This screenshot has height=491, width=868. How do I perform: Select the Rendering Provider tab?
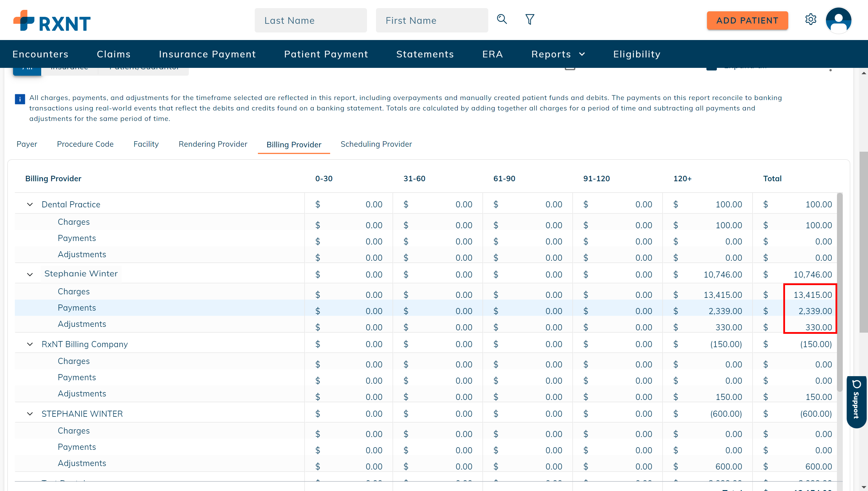[x=213, y=144]
